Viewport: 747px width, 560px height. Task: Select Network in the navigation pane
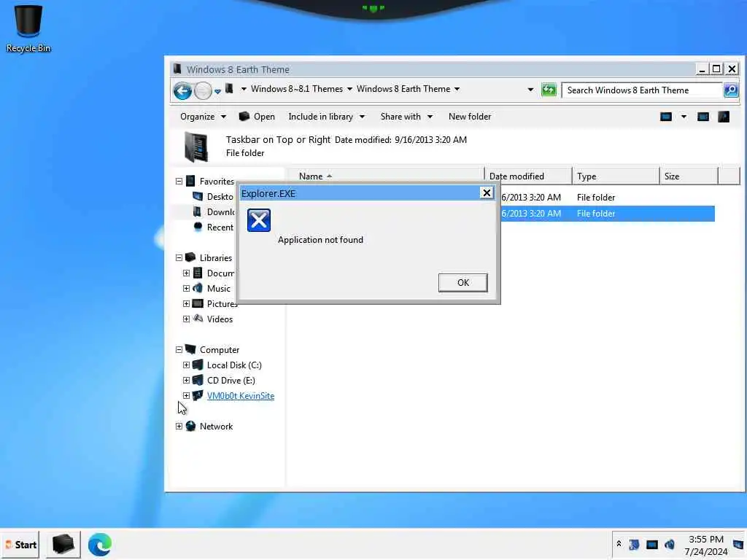coord(216,426)
